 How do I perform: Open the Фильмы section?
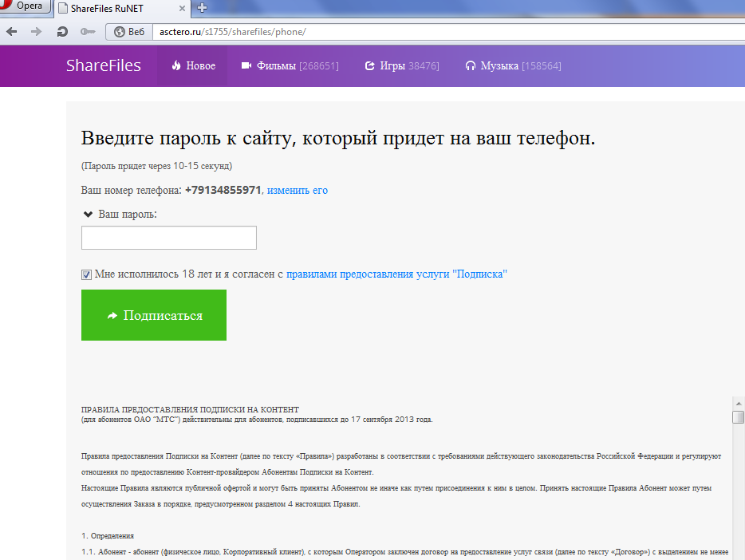pyautogui.click(x=290, y=65)
